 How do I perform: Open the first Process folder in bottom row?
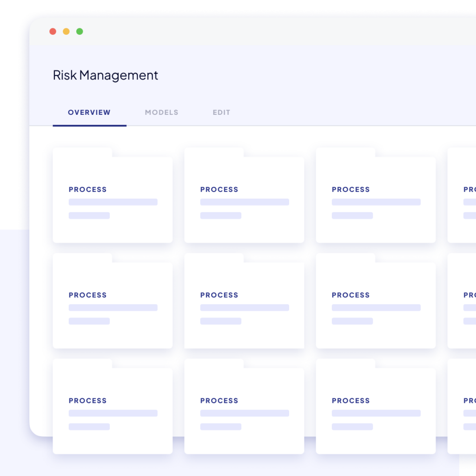coord(112,410)
